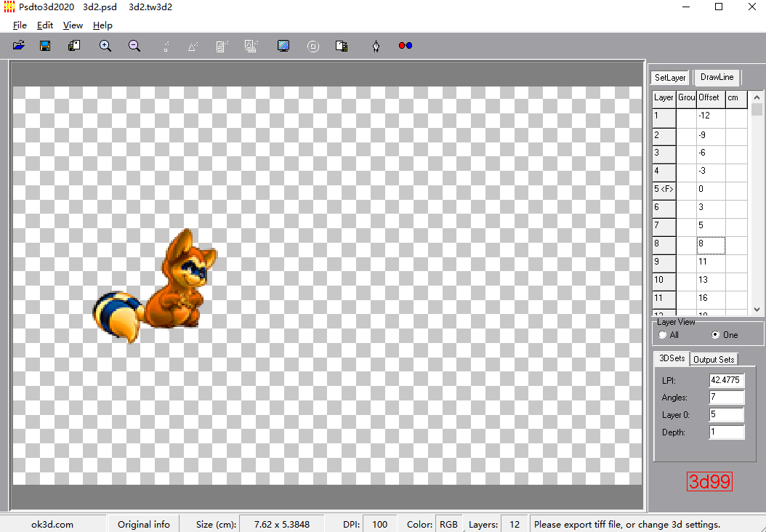Click the zoom out magnifier icon
This screenshot has height=532, width=766.
pos(134,46)
